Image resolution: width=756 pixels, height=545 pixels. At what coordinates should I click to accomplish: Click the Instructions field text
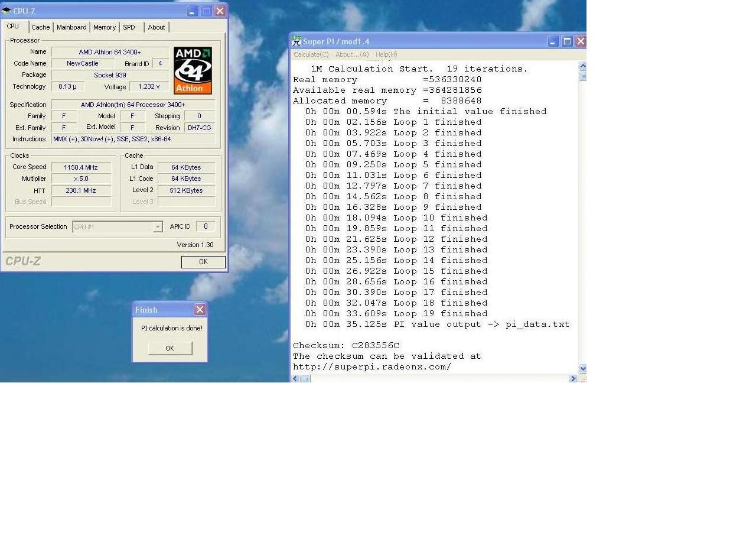133,139
